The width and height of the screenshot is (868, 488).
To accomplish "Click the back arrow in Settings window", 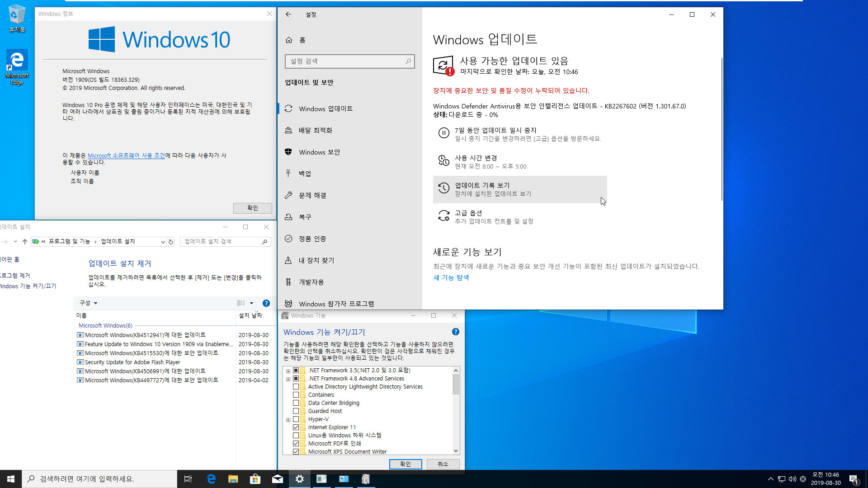I will pyautogui.click(x=288, y=14).
